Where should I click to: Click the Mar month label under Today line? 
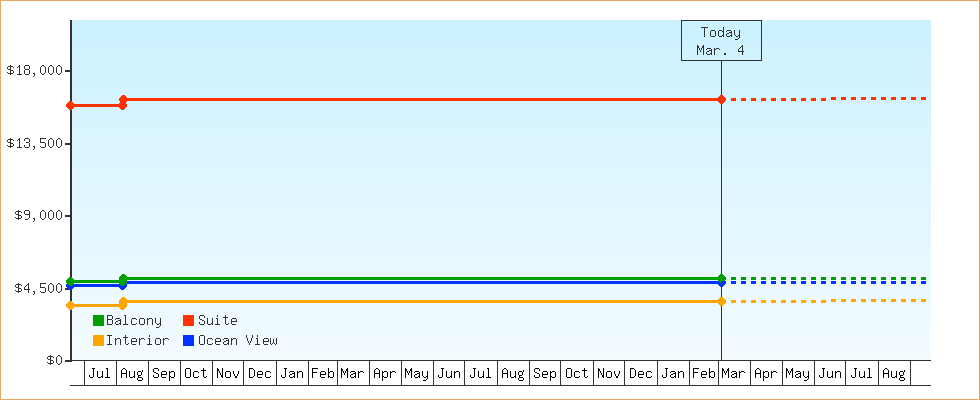734,374
